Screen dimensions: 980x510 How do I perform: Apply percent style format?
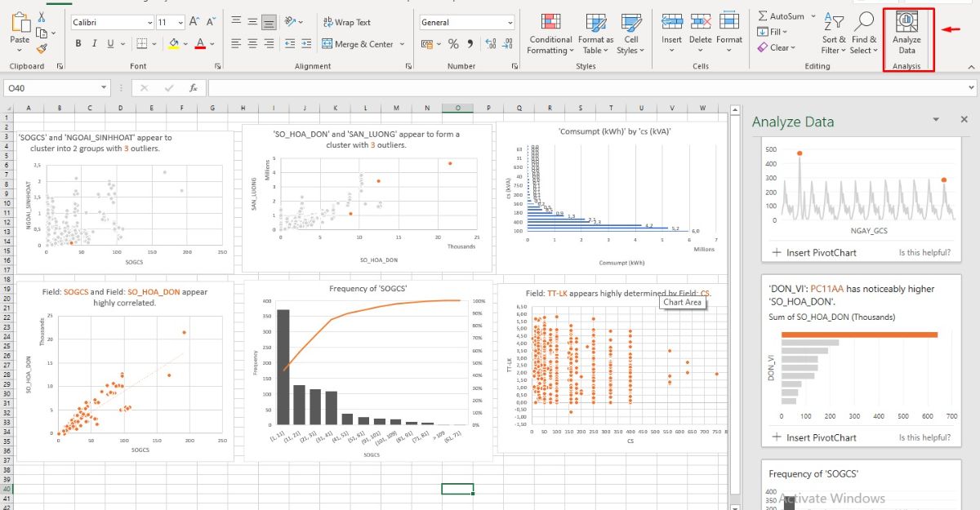454,44
